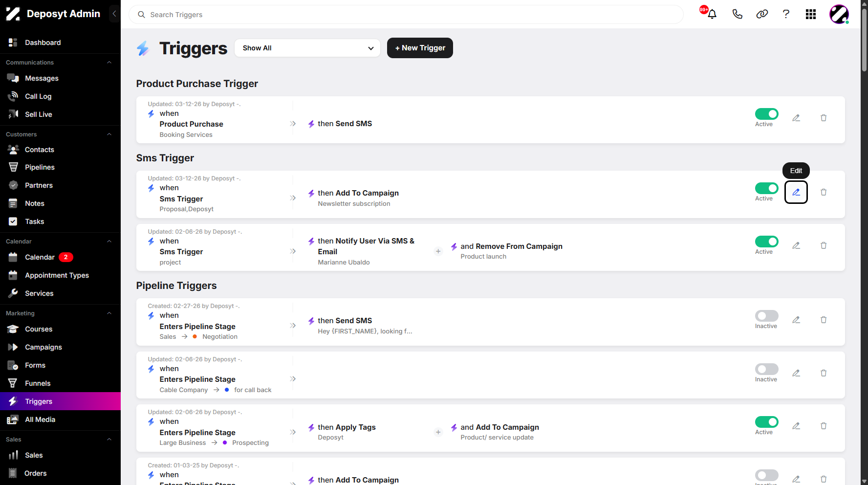Image resolution: width=868 pixels, height=485 pixels.
Task: Add action after Apply Tags step
Action: pyautogui.click(x=438, y=432)
